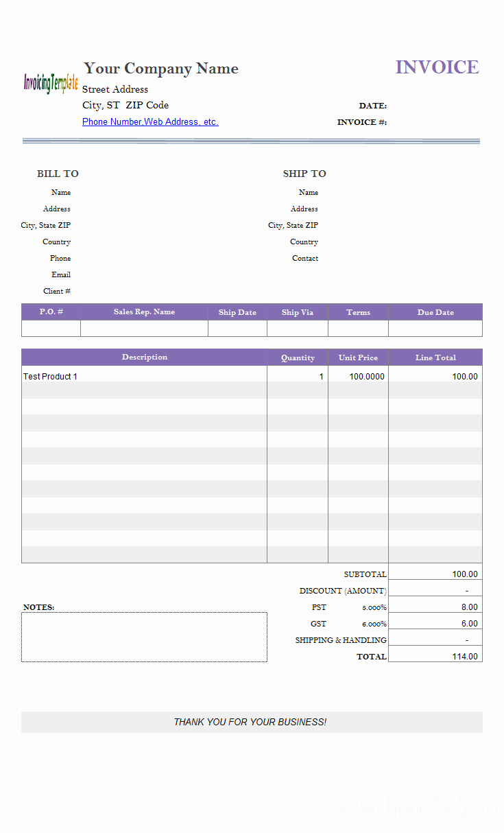Select the Unit Price 100.0000 cell
504x833 pixels.
[358, 377]
